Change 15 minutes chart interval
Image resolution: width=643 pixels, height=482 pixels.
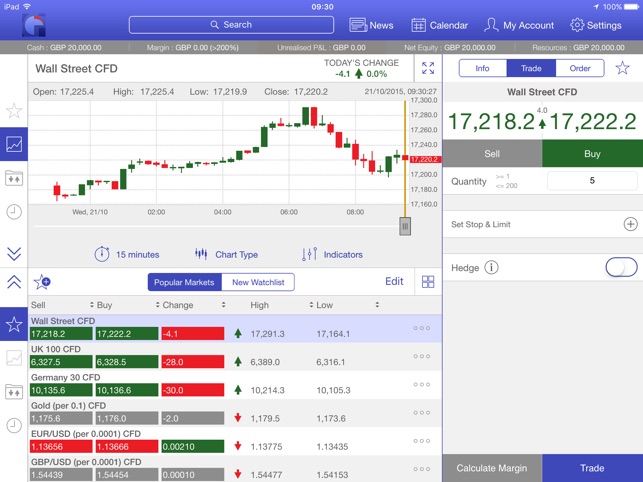coord(127,254)
